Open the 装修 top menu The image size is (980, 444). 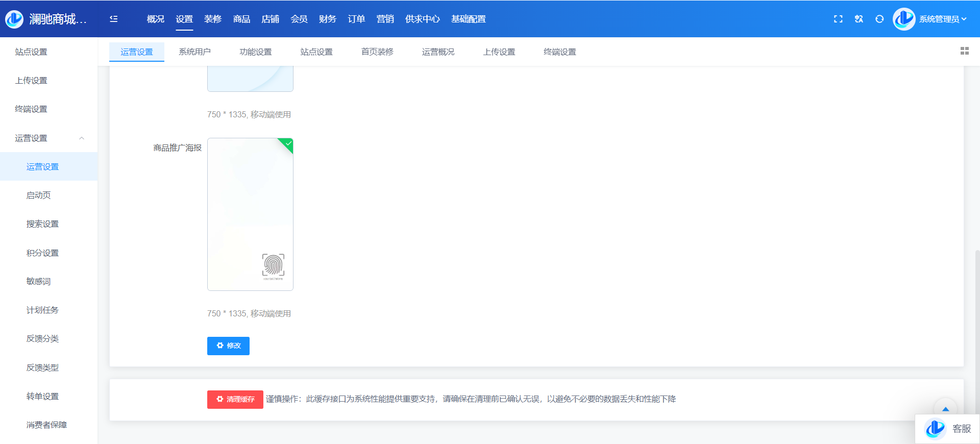(x=213, y=19)
